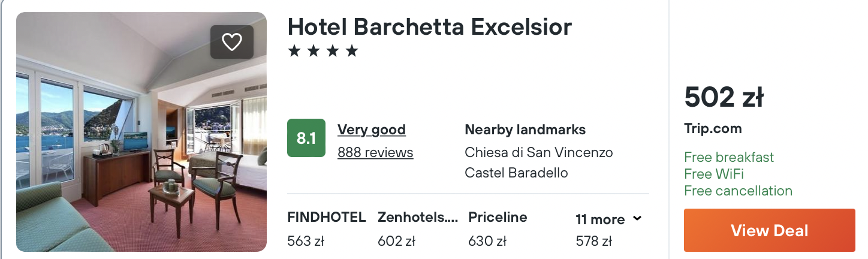Select Castel Baradello landmark
Image resolution: width=868 pixels, height=259 pixels.
[516, 173]
